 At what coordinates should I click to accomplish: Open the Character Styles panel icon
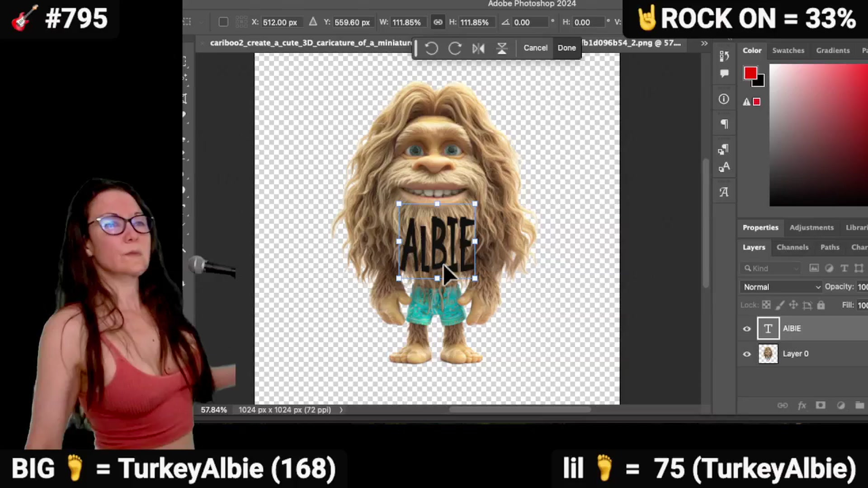pyautogui.click(x=724, y=167)
